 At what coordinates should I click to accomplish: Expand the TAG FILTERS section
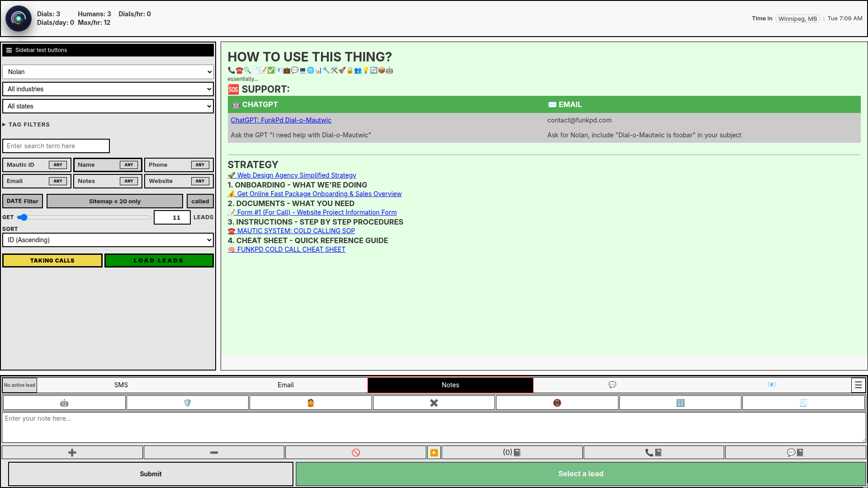pos(26,124)
